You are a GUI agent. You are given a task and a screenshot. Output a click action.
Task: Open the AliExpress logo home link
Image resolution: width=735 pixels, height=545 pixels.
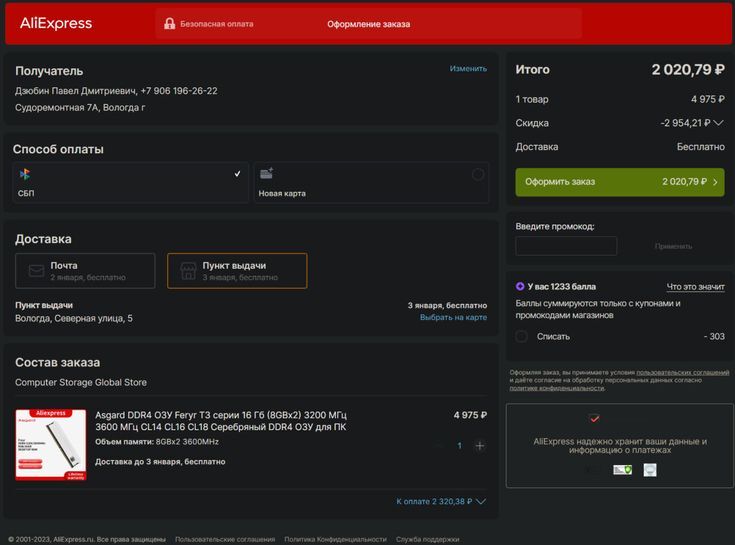coord(56,23)
